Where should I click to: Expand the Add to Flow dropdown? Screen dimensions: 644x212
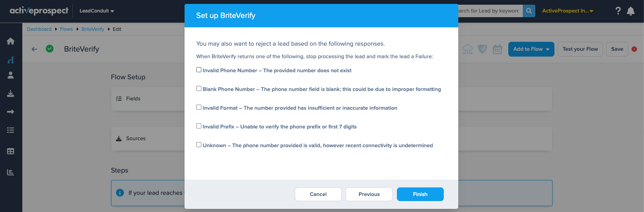531,49
